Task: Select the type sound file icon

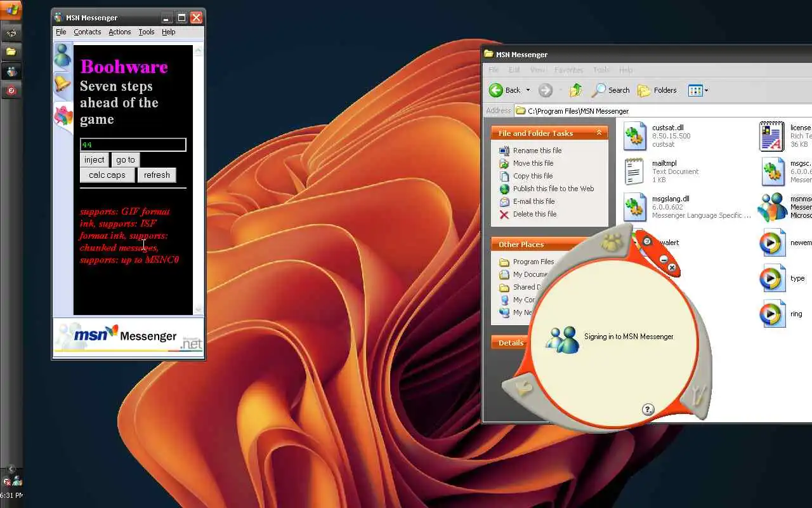Action: click(772, 278)
